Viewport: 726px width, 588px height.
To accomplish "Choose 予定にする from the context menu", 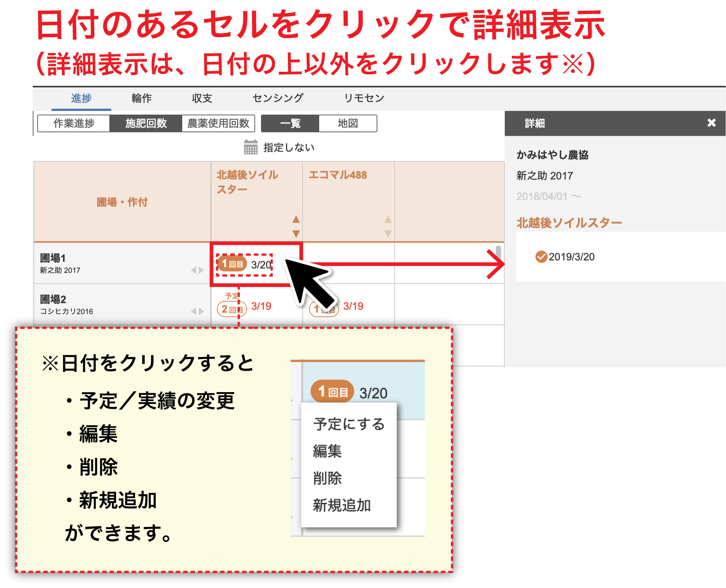I will (x=349, y=424).
